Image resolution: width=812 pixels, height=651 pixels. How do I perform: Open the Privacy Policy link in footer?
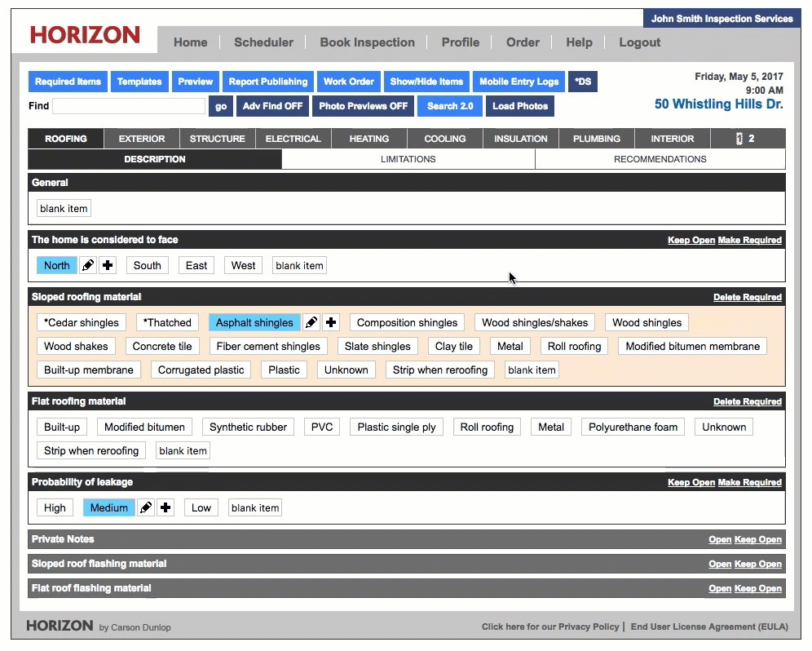[550, 627]
